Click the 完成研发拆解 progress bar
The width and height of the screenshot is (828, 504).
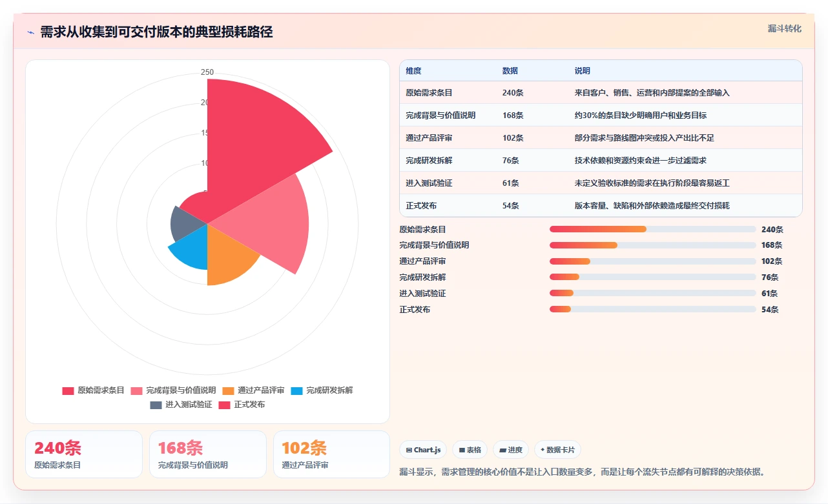pyautogui.click(x=652, y=277)
